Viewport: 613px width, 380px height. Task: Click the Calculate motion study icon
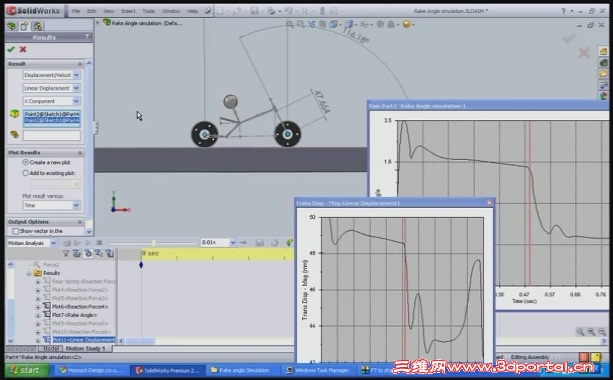click(67, 243)
